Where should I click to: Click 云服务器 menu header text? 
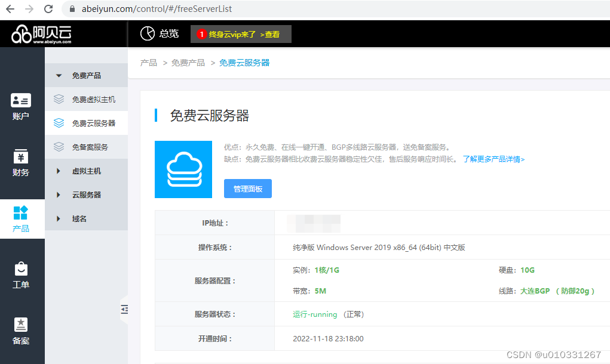point(87,195)
